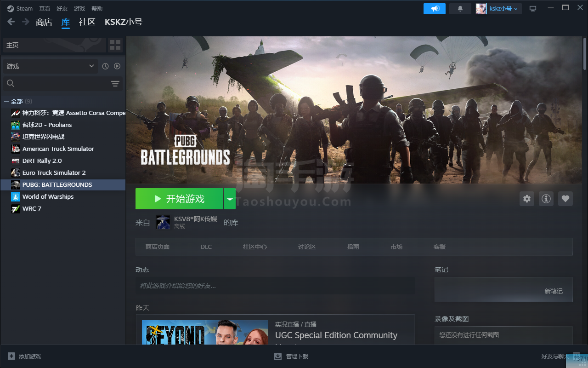Open the KSKZ小号 profile tab
Image resolution: width=588 pixels, height=368 pixels.
click(x=124, y=22)
